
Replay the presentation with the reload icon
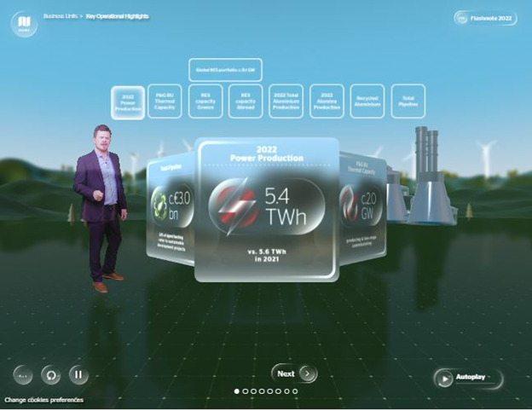point(51,375)
